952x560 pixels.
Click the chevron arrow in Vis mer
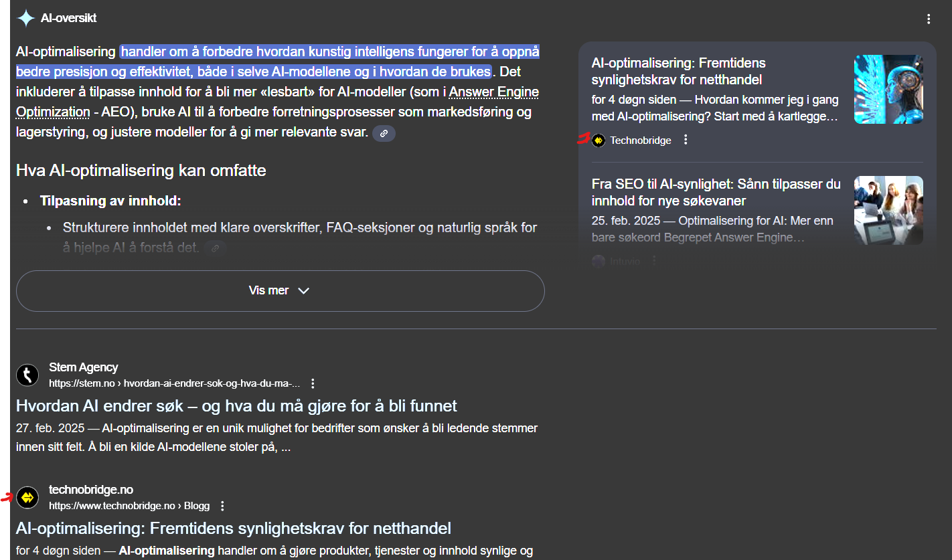(x=303, y=291)
